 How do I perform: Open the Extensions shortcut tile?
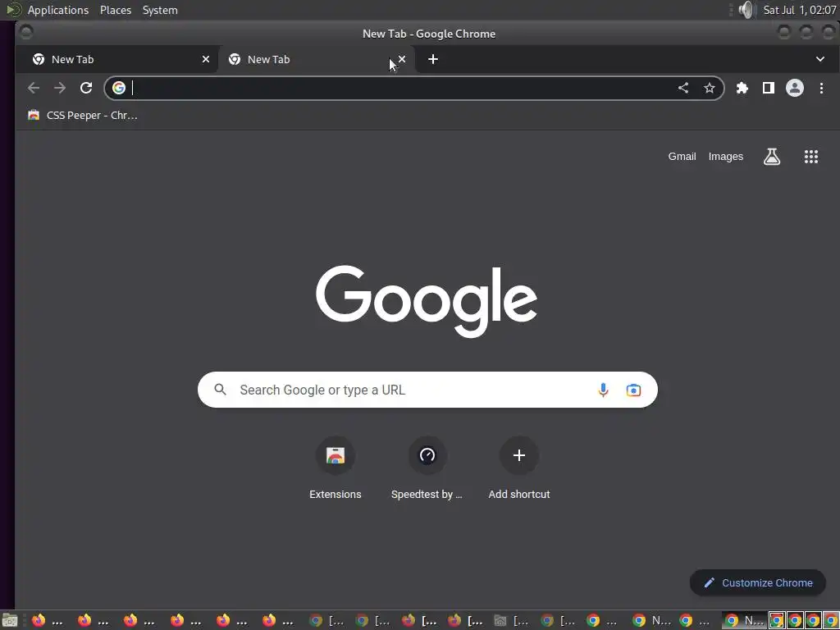[x=336, y=468]
